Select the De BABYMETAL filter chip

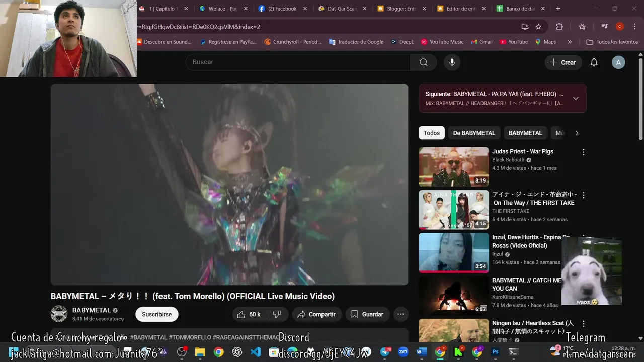tap(474, 133)
